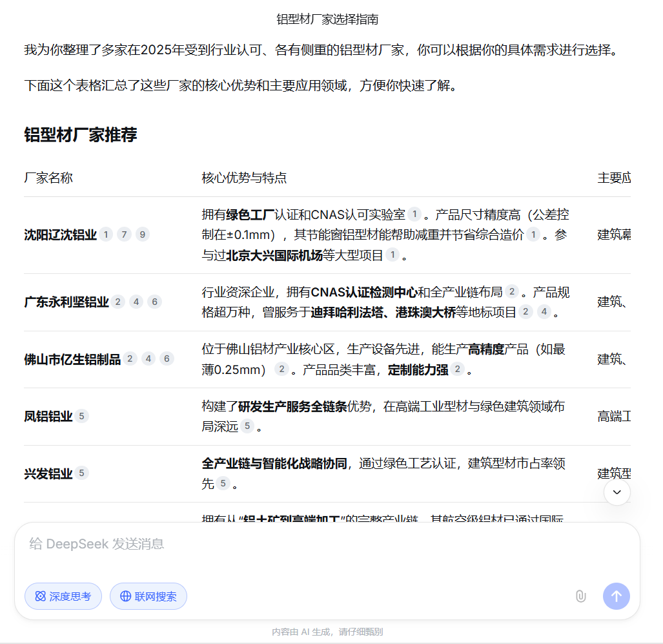Open citation 6 beside 广东永利坚铝业

[x=154, y=302]
